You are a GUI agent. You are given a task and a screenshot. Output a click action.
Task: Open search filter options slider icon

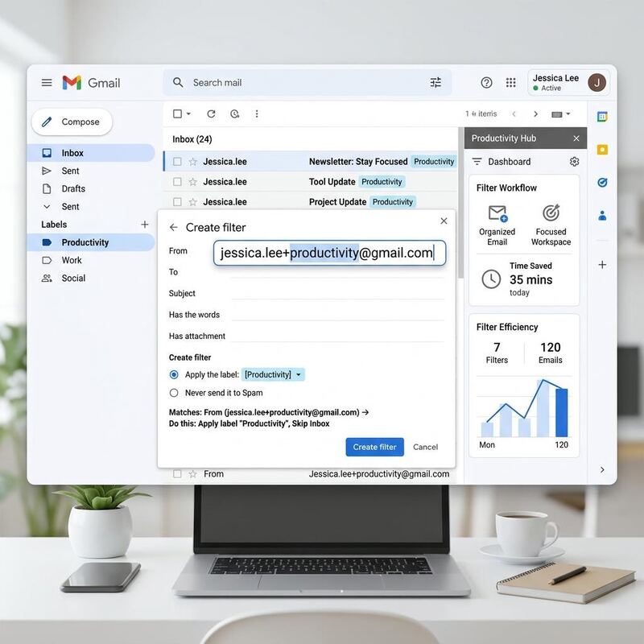pyautogui.click(x=436, y=83)
